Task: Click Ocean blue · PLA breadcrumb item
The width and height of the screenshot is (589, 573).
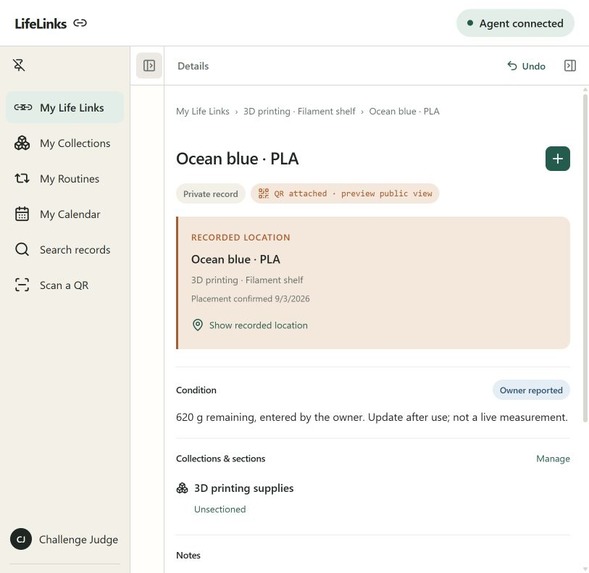Action: [x=404, y=112]
